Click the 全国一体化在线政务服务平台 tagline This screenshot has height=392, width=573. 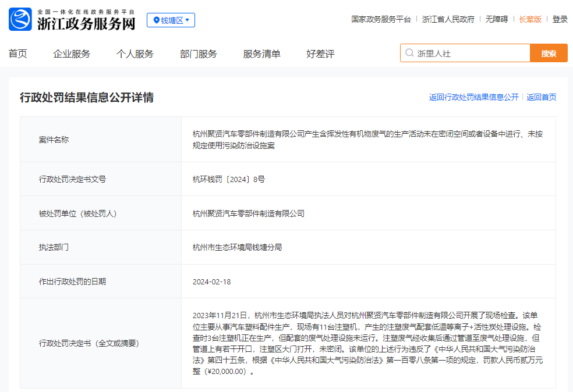[86, 12]
